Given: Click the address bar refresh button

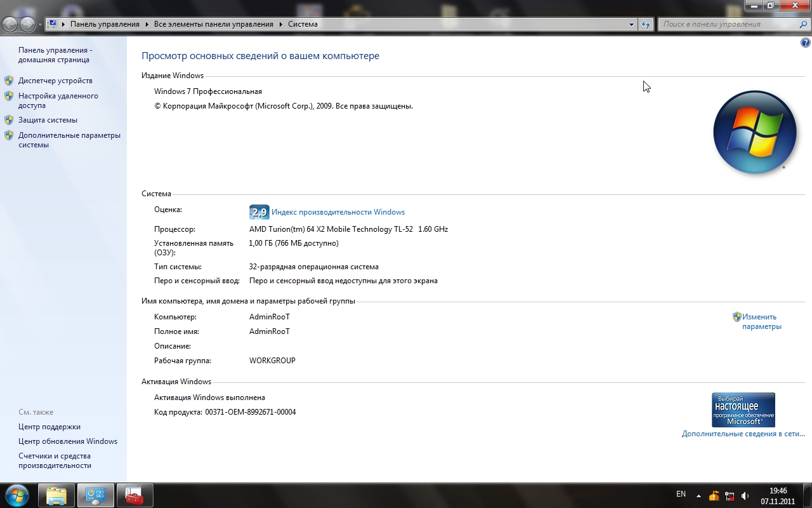Looking at the screenshot, I should (646, 24).
